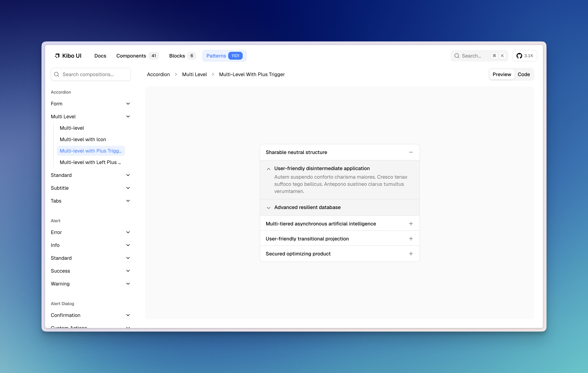Viewport: 588px width, 373px height.
Task: Click Accordion in the breadcrumb
Action: tap(158, 74)
